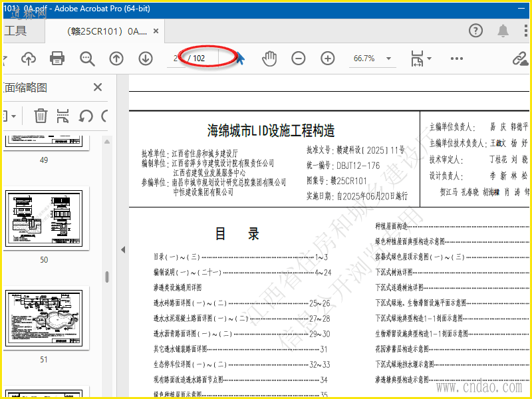Click the 目录(一)~(三) contents entry
The image size is (532, 399).
pyautogui.click(x=241, y=257)
